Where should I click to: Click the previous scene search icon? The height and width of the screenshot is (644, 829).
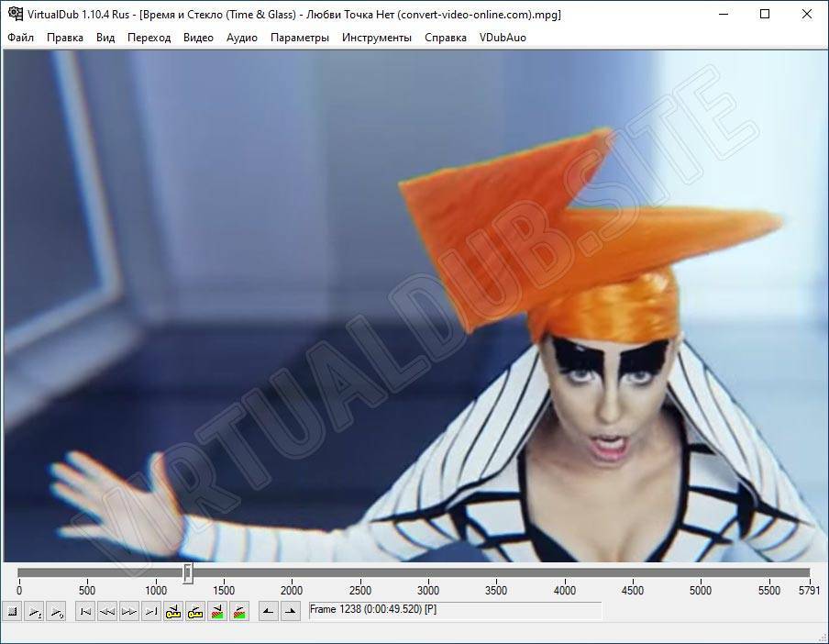tap(217, 611)
